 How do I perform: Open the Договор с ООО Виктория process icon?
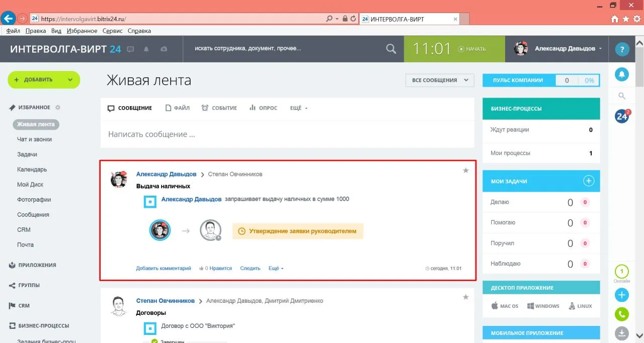pyautogui.click(x=149, y=329)
